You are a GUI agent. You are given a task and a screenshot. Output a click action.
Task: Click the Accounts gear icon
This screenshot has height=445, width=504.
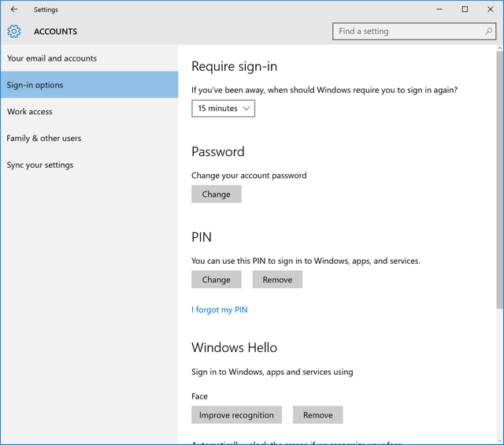pos(14,32)
